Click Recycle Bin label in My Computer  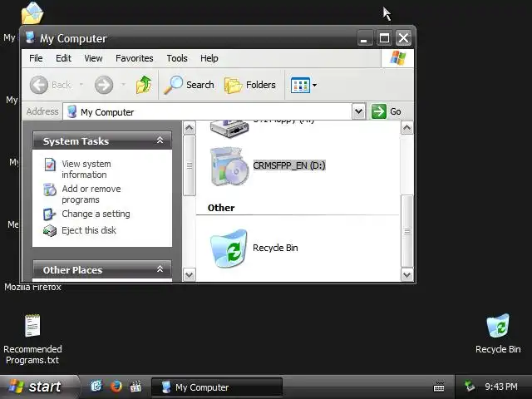click(275, 248)
